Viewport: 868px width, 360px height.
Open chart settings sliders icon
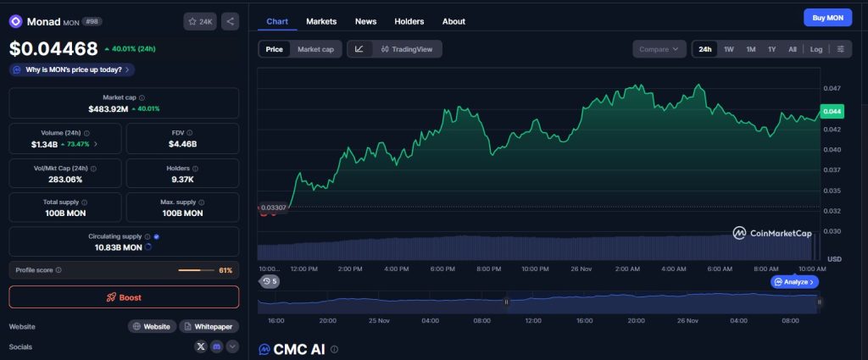[840, 49]
